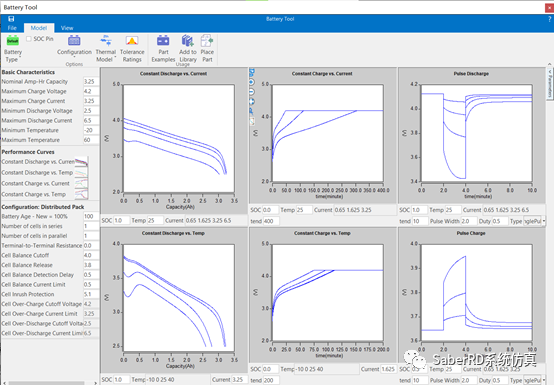
Task: Edit Cell Balance Detection Delay value
Action: pyautogui.click(x=91, y=275)
